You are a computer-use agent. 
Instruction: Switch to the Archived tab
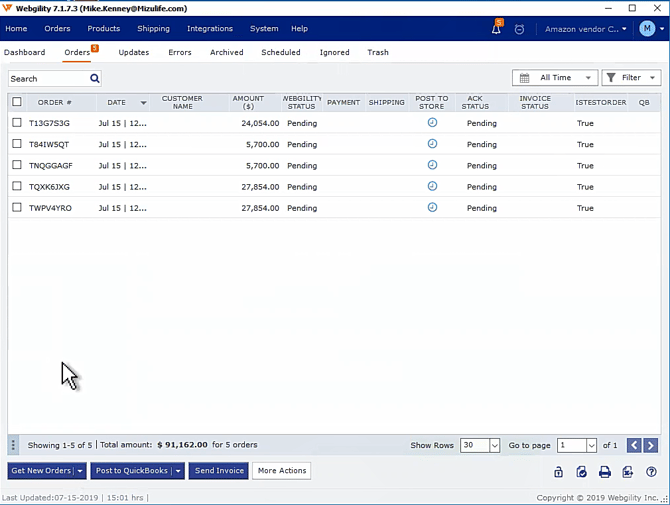(x=226, y=52)
